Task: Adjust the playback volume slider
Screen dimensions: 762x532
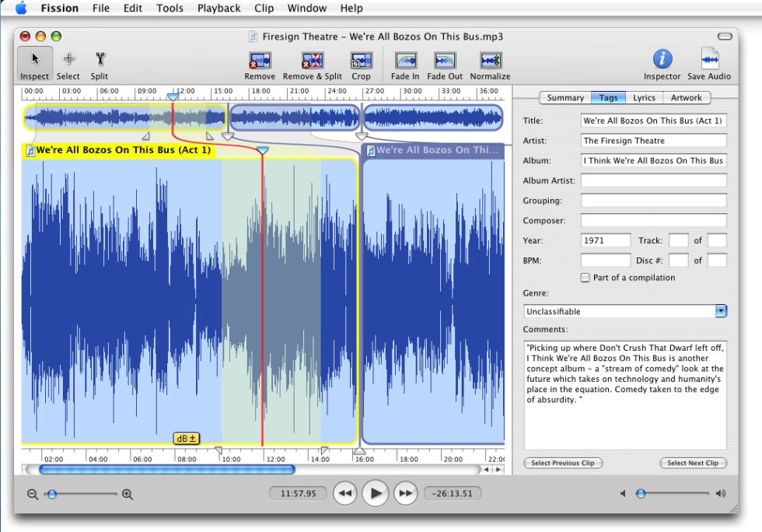Action: tap(641, 493)
